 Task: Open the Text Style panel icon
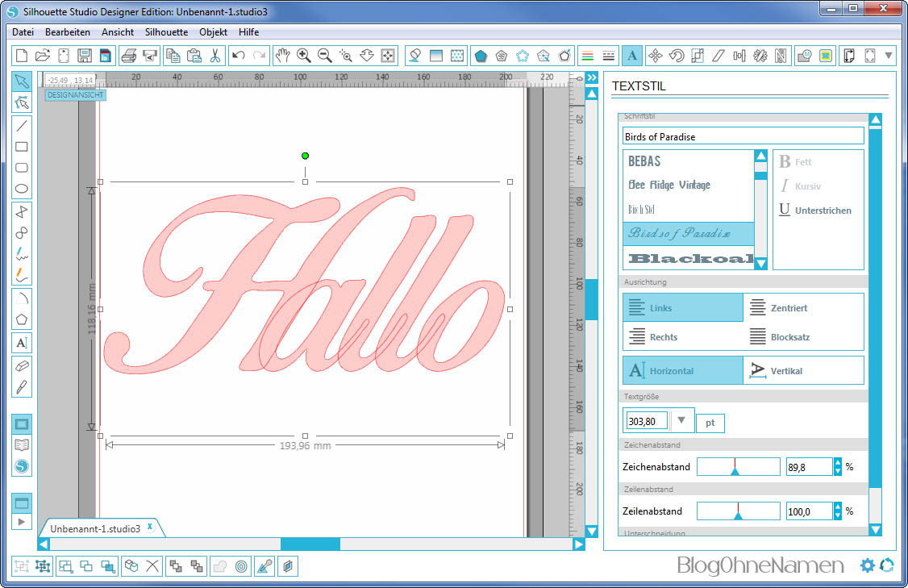(632, 56)
